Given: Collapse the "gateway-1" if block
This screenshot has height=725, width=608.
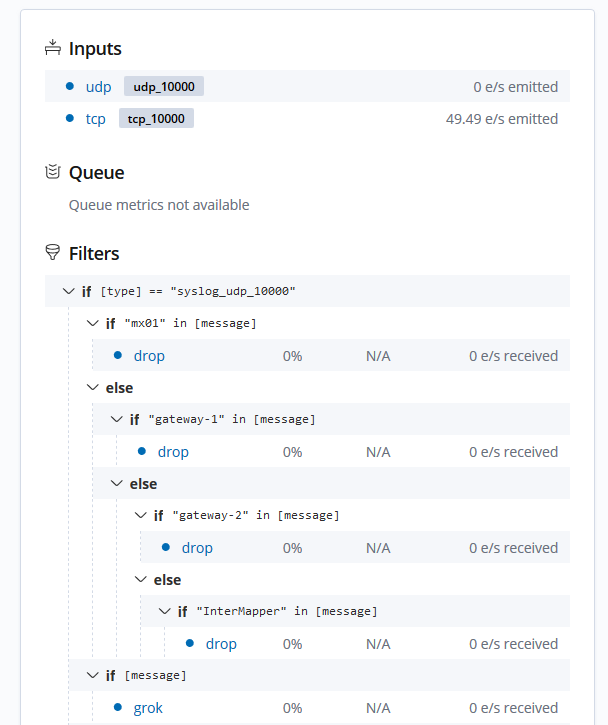Looking at the screenshot, I should click(117, 419).
